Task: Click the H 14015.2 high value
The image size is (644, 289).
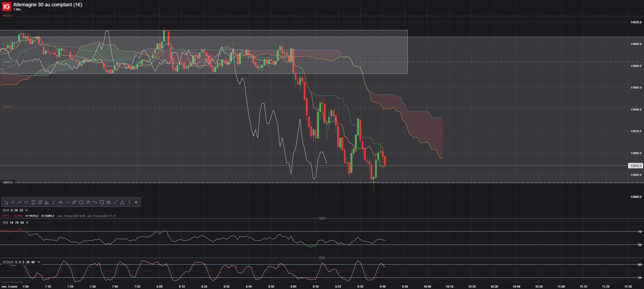Action: tap(32, 216)
